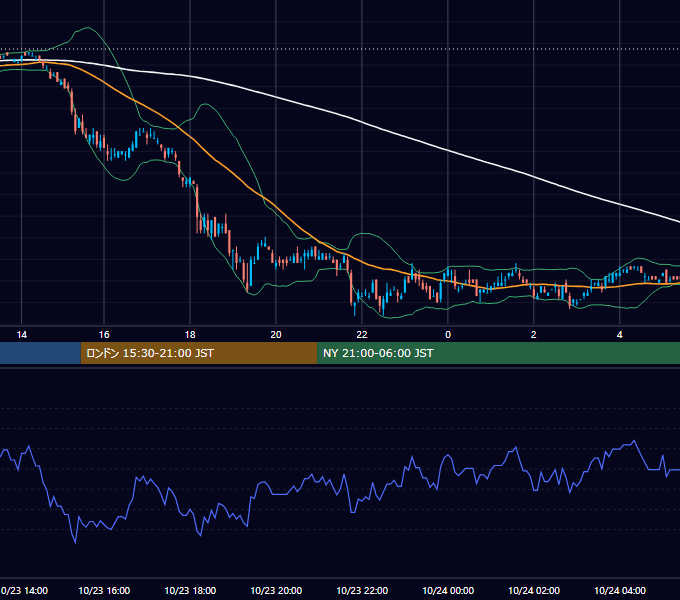Click the NY 21:00-06:00 JST session bar
Screen dimensions: 680x600
(x=499, y=353)
